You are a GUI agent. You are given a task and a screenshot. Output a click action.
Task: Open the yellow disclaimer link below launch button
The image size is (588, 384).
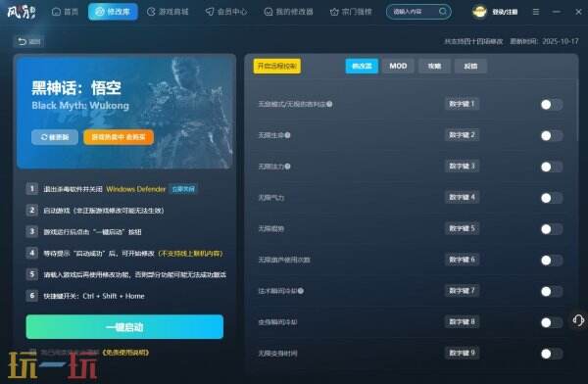point(125,353)
